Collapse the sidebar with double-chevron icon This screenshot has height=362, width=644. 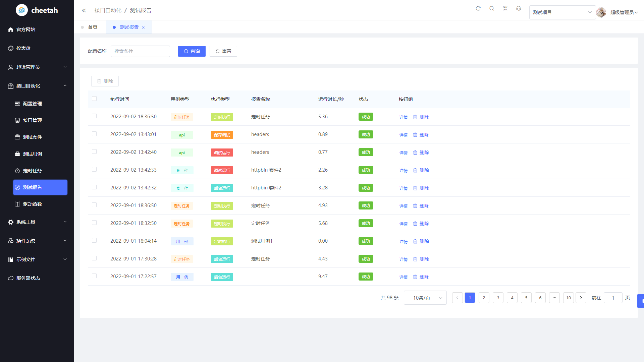tap(84, 10)
